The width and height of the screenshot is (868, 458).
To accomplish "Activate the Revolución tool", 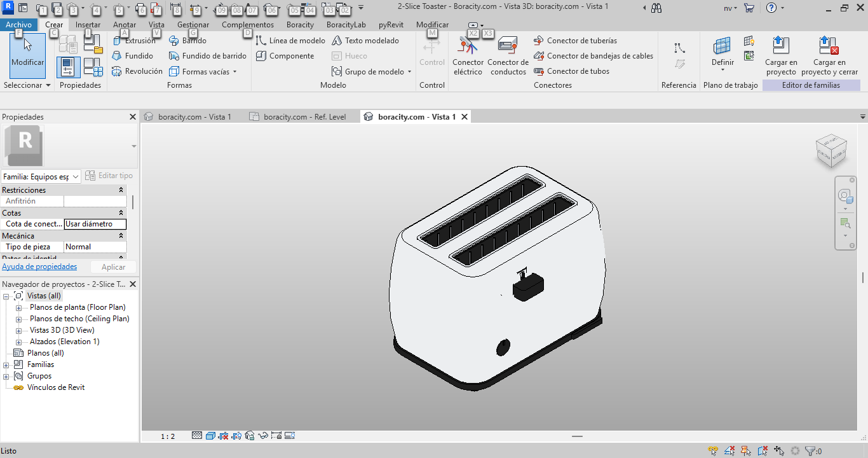I will tap(137, 71).
